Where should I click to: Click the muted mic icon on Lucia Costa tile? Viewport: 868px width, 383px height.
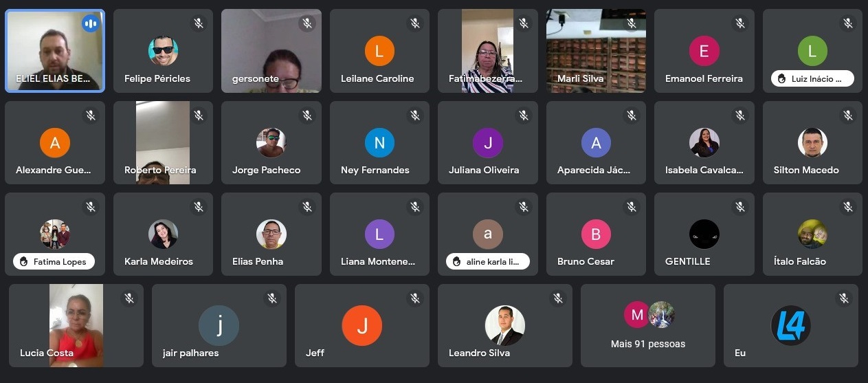(x=129, y=298)
